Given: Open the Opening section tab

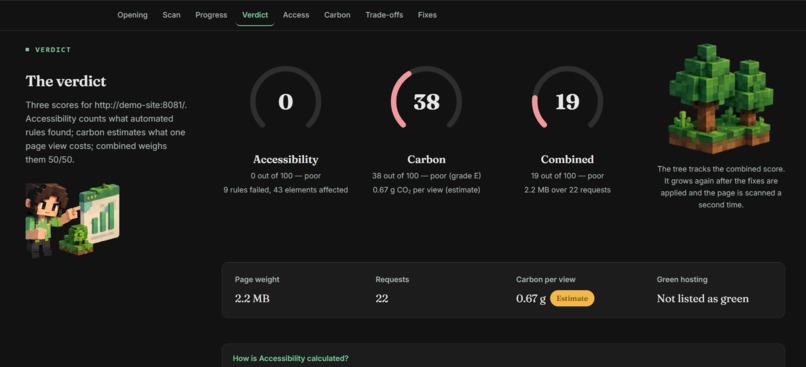Looking at the screenshot, I should 132,15.
